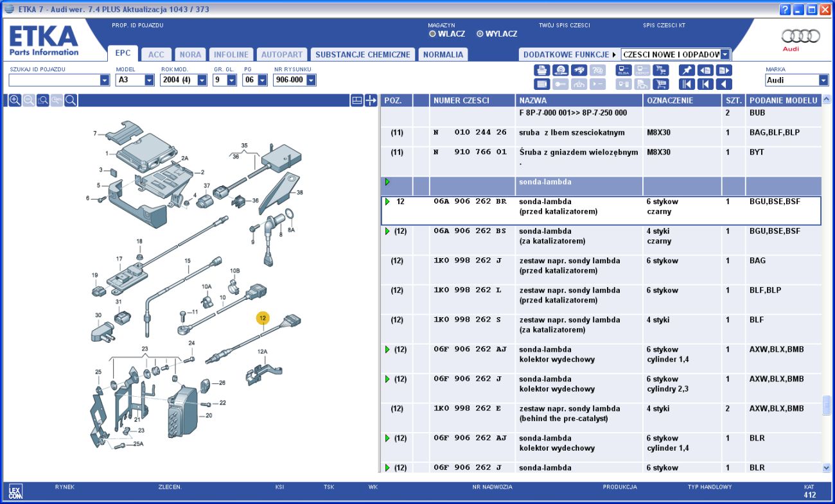Open the ROK MOD. 2004 dropdown
Image resolution: width=835 pixels, height=504 pixels.
pyautogui.click(x=202, y=80)
